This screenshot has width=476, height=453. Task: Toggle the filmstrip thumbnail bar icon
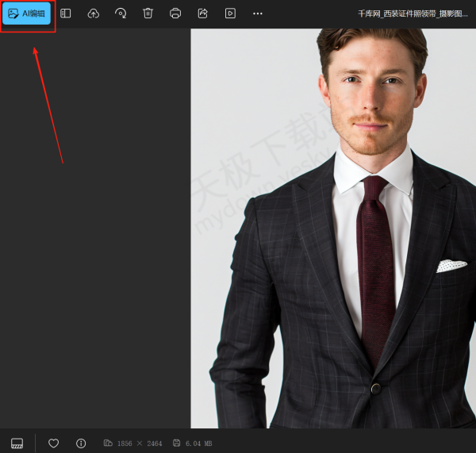pyautogui.click(x=17, y=443)
